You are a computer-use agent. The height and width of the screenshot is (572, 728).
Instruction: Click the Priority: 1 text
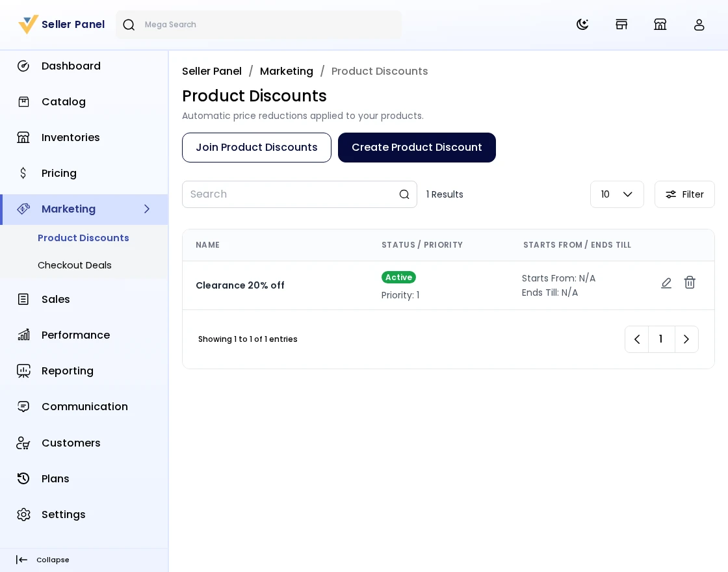tap(400, 295)
